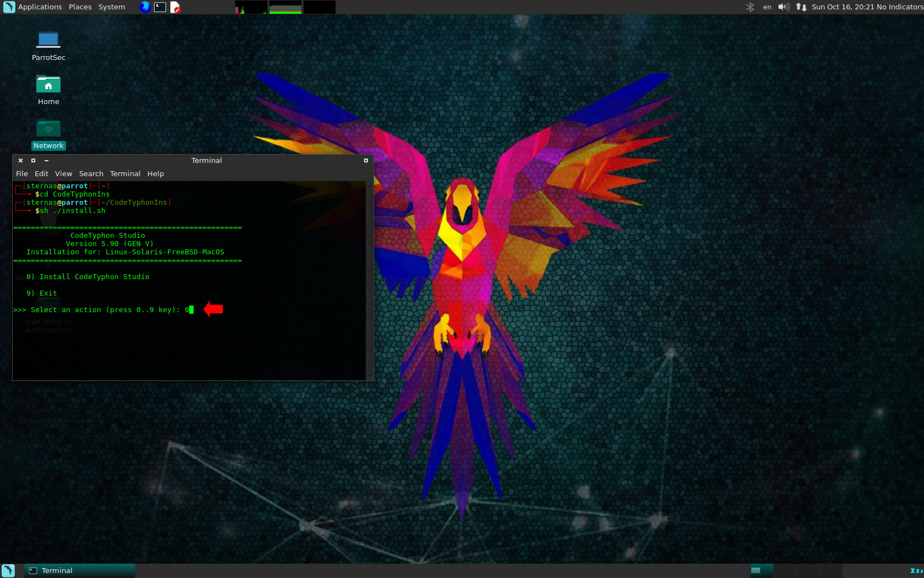The image size is (924, 578).
Task: Click 'Installation for: Linux-Solaris-FreeBSD-MacOS' line
Action: 125,252
